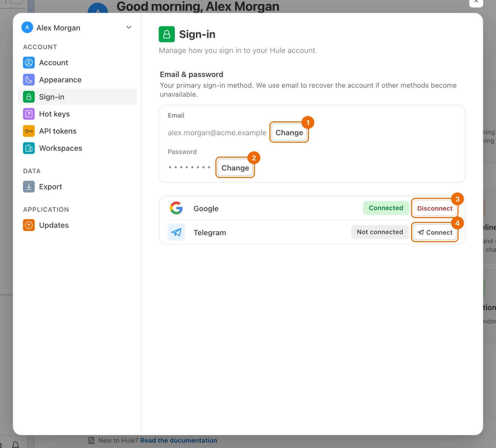Screen dimensions: 496x448
Task: Click the orange API tokens key icon
Action: click(29, 131)
